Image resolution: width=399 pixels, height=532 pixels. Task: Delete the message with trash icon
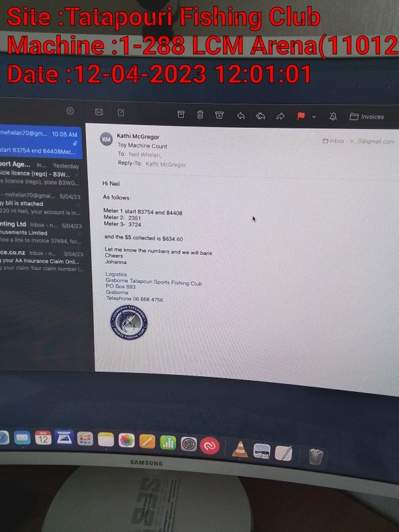pyautogui.click(x=200, y=115)
